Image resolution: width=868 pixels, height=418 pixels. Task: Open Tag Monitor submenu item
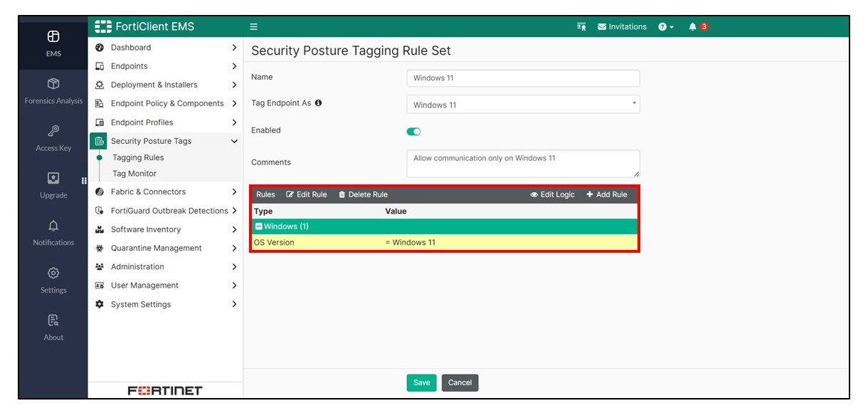(x=134, y=174)
